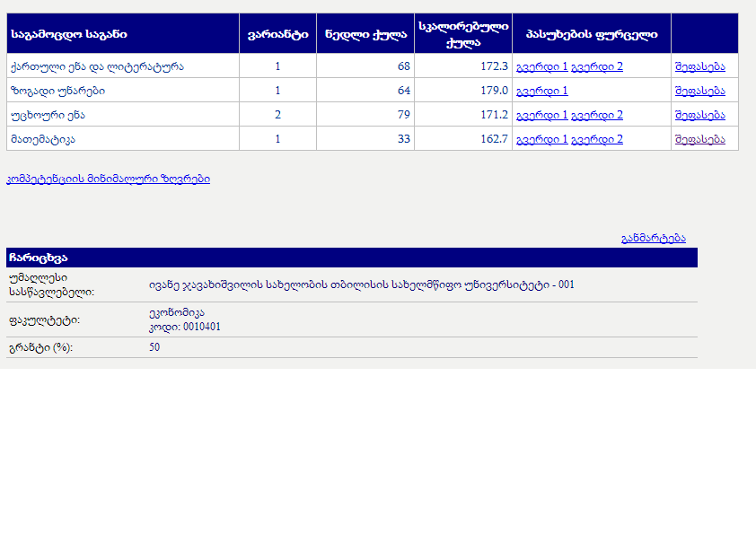756x551 pixels.
Task: Click the ეკონომიკა faculty value
Action: [177, 313]
